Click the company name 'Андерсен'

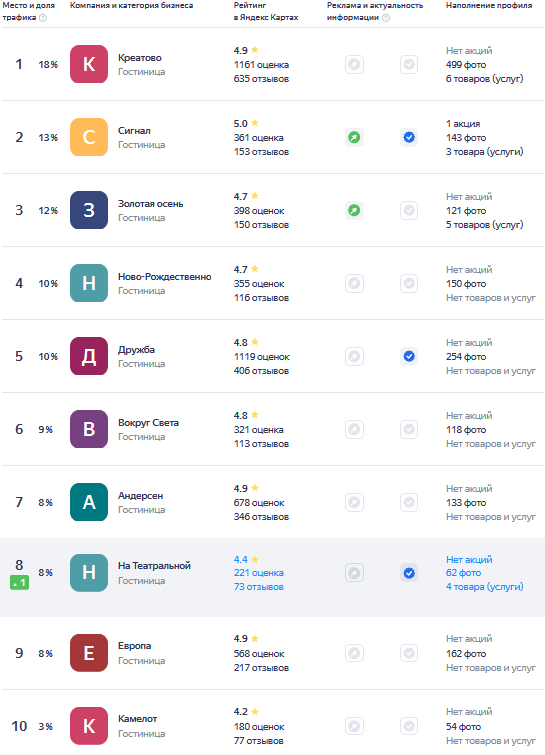[x=141, y=495]
